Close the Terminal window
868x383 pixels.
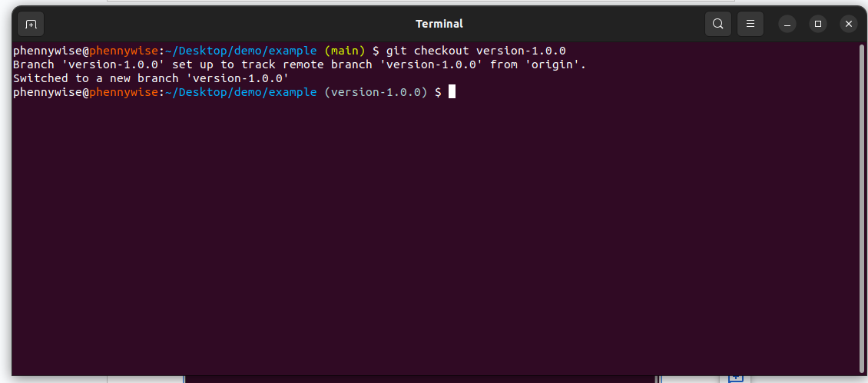(x=849, y=24)
